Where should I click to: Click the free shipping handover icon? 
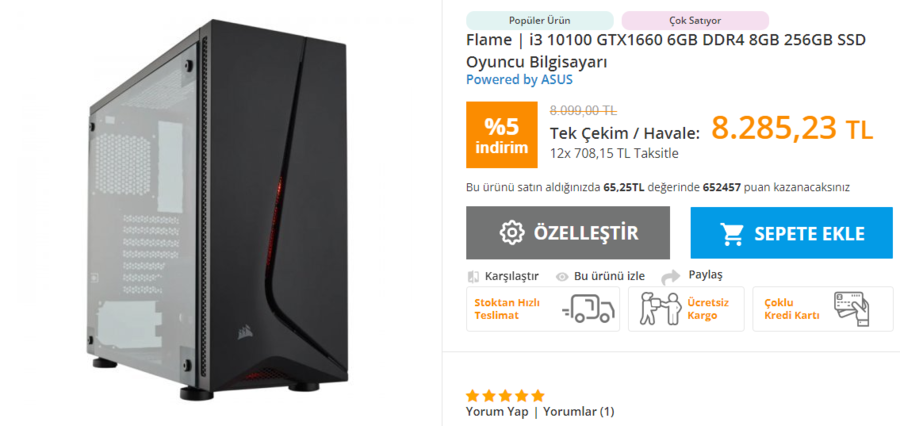point(660,308)
